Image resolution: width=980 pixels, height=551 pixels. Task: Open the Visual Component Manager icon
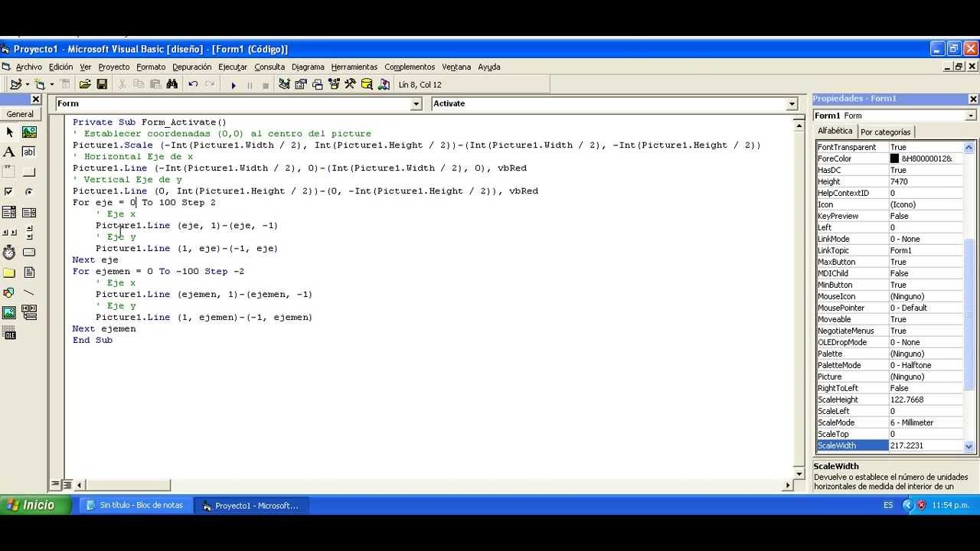coord(384,84)
